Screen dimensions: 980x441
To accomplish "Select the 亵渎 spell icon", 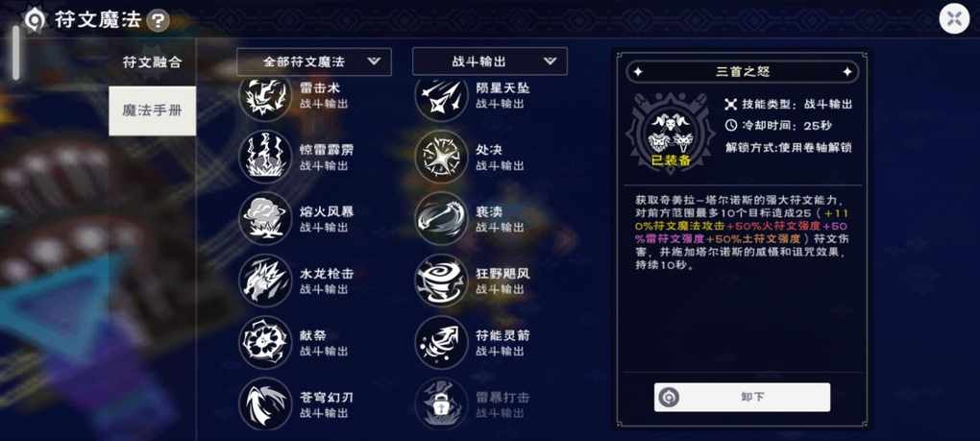I will point(441,219).
